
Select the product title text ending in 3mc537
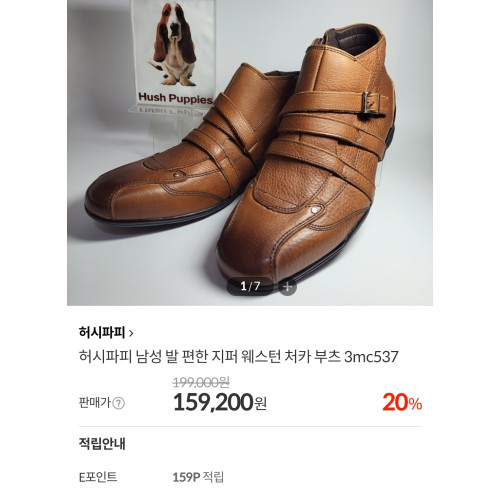(x=239, y=357)
